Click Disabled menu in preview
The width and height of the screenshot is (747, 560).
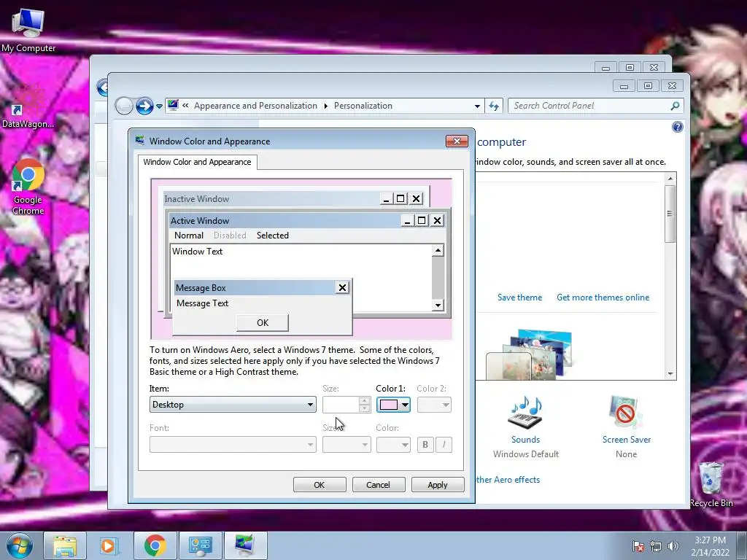click(230, 236)
